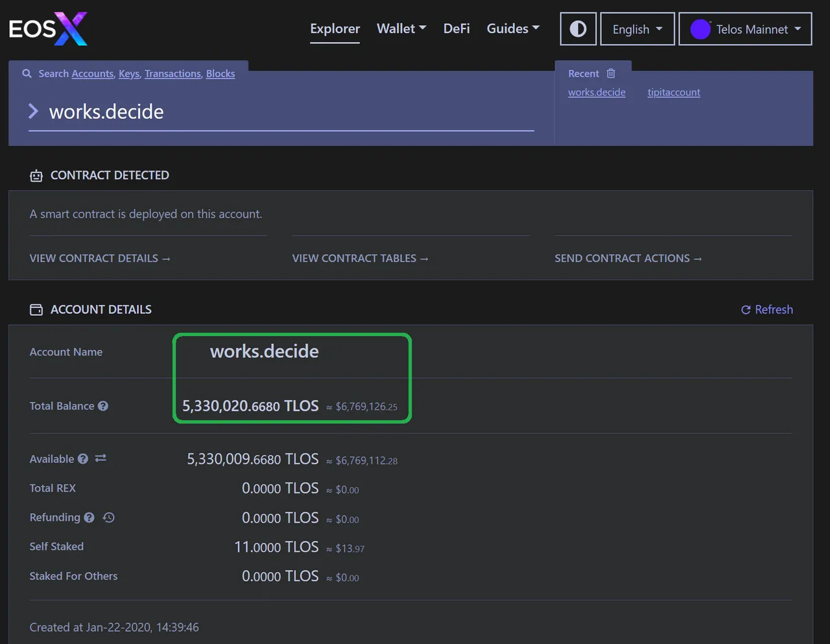The image size is (830, 644).
Task: Click the Total REX label
Action: click(x=53, y=488)
